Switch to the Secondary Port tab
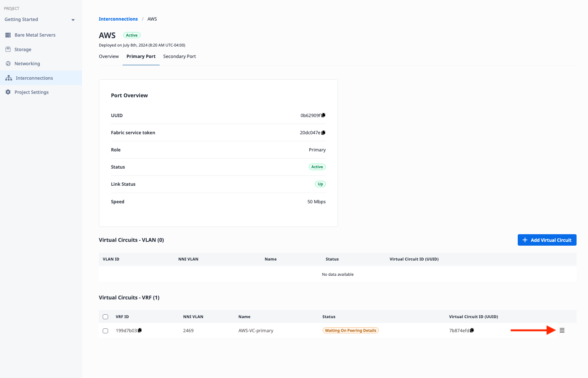 tap(179, 56)
